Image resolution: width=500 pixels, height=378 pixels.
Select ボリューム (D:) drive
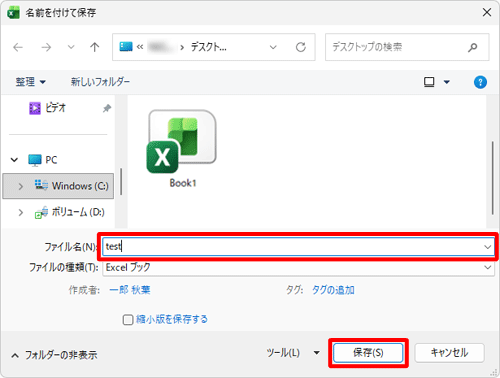point(69,212)
